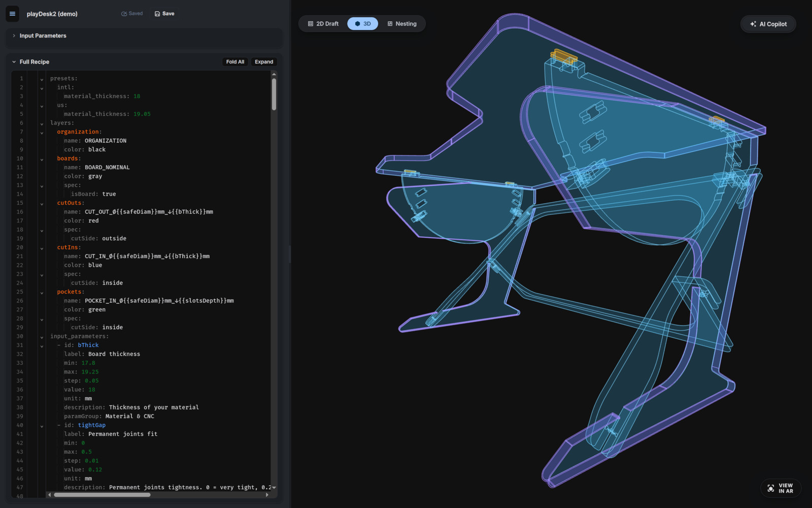Click the vertical scrollbar thumb in code editor
Screen dimensions: 812x508
[274, 94]
